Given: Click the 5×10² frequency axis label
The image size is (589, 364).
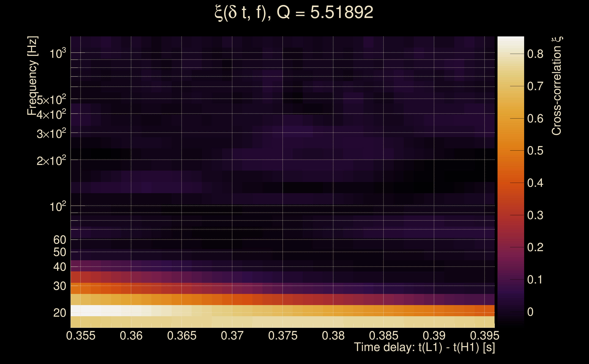Looking at the screenshot, I should (x=51, y=100).
